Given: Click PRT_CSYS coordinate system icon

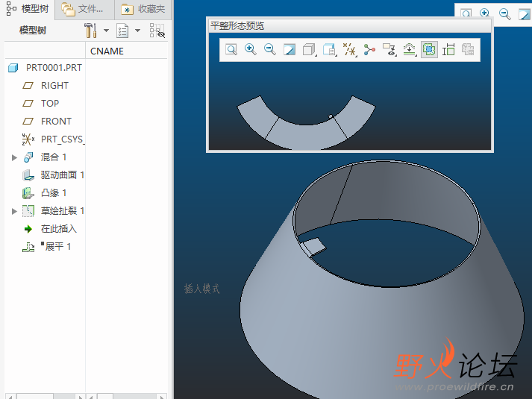Looking at the screenshot, I should 28,139.
